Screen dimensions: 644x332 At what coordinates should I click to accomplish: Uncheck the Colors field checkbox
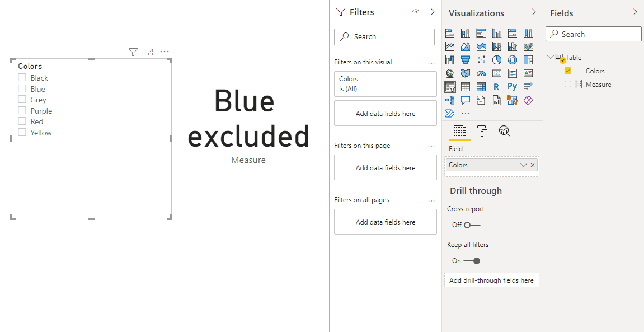(568, 71)
